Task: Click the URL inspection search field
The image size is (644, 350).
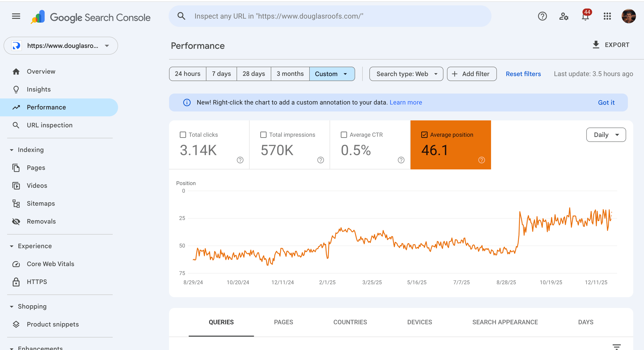Action: 330,16
